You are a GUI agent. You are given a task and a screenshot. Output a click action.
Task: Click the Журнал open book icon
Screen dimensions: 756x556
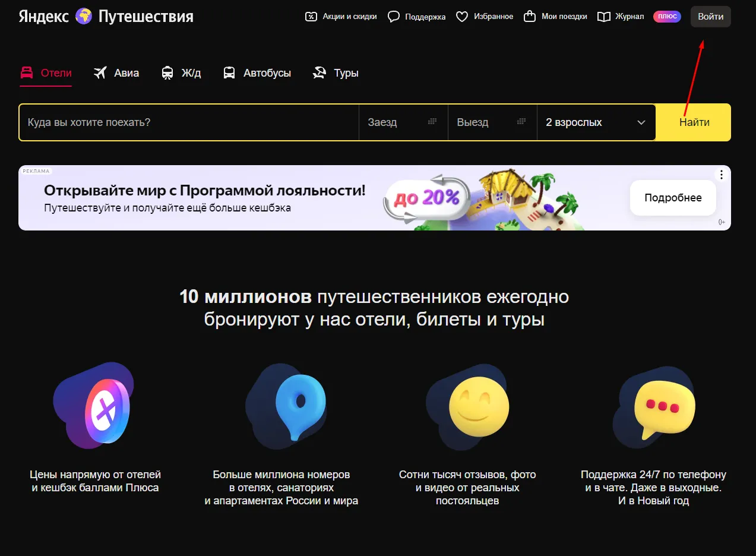tap(604, 17)
